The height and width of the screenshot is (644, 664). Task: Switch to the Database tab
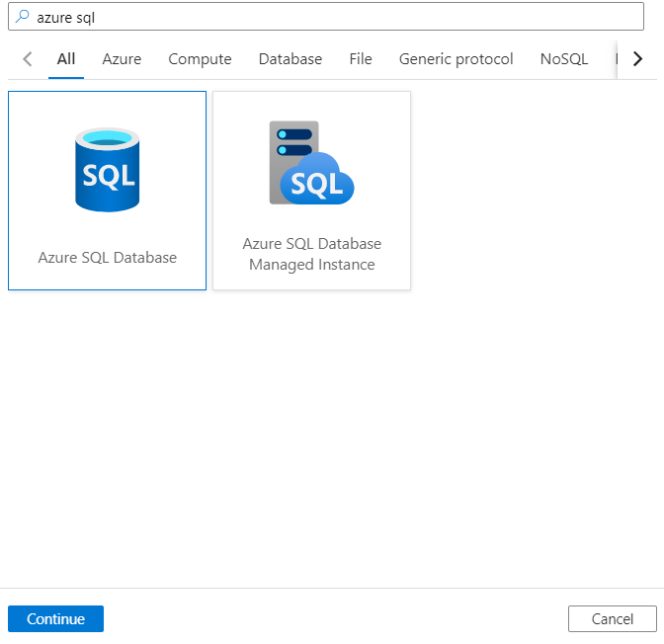tap(290, 59)
